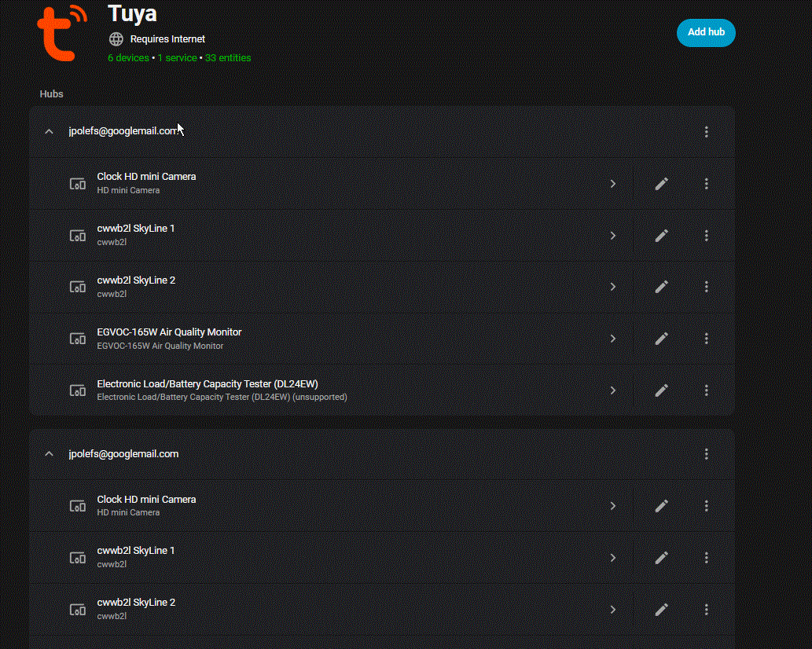Open chevron of Electronic Load/Battery Capacity Tester row
This screenshot has height=649, width=812.
(x=613, y=390)
